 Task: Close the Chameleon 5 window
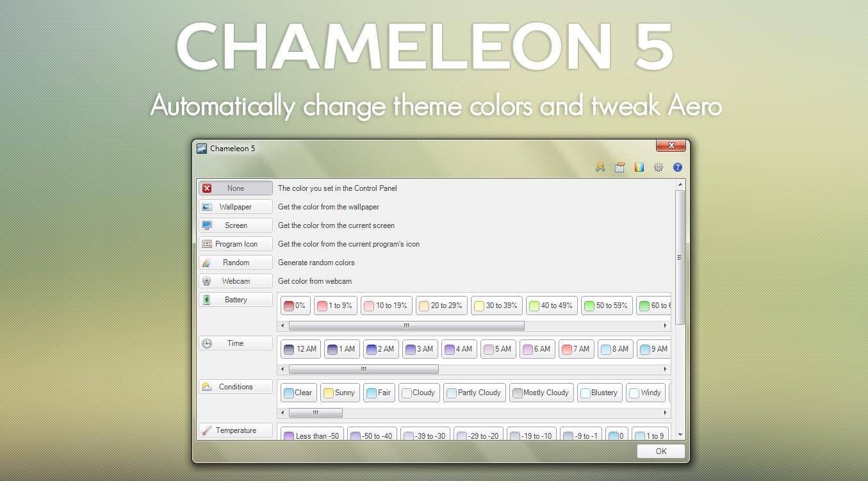pyautogui.click(x=671, y=146)
